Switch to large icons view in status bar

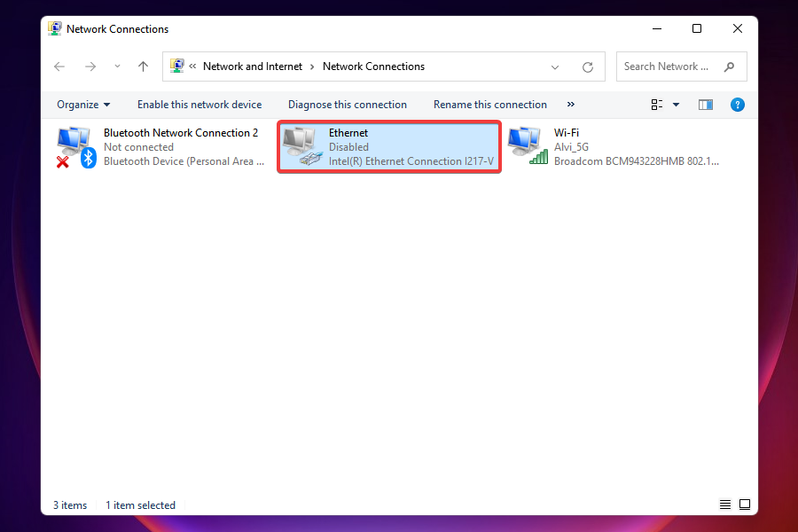pyautogui.click(x=745, y=505)
